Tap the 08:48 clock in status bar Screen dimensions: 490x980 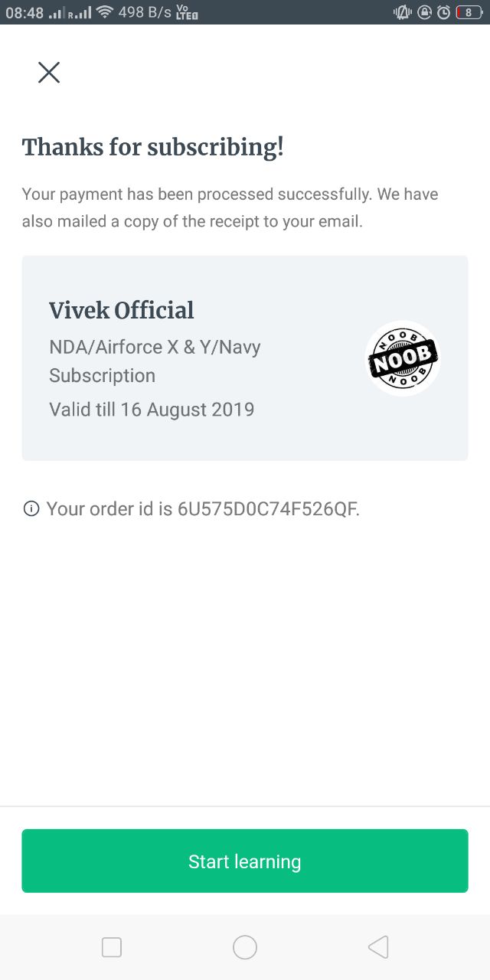click(x=24, y=13)
